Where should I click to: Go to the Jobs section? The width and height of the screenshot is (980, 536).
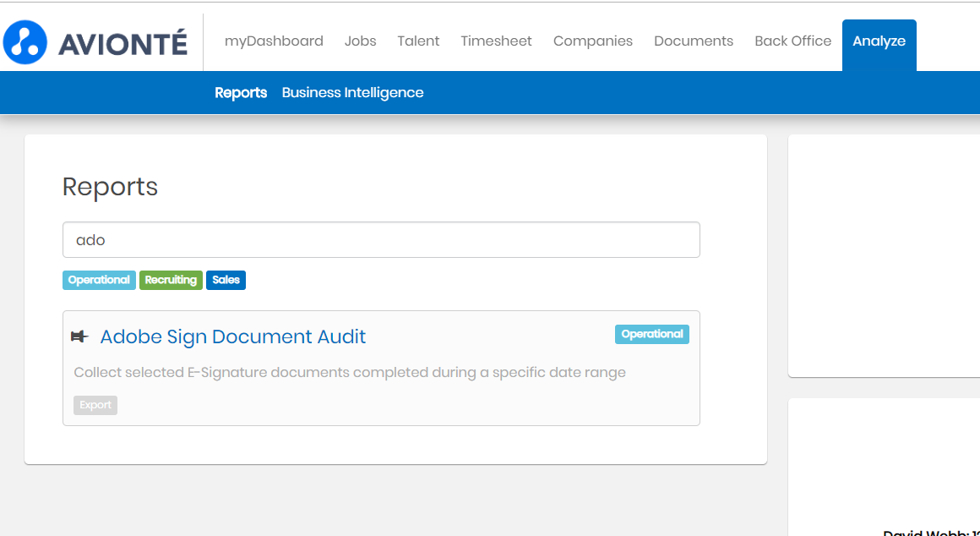(360, 41)
